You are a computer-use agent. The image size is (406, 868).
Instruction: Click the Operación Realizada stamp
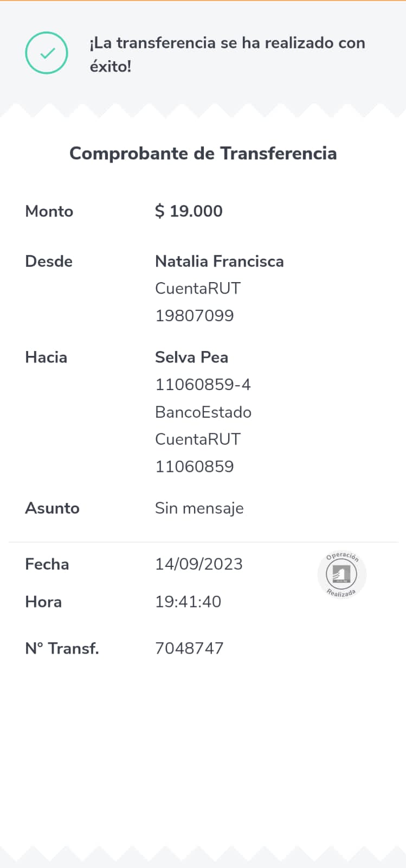(x=341, y=575)
